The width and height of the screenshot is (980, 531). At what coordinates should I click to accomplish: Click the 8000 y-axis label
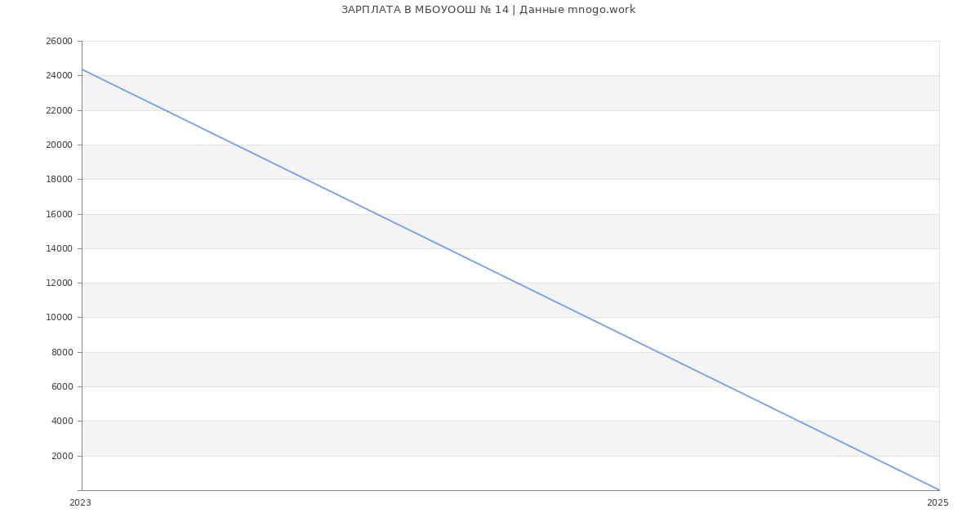62,352
